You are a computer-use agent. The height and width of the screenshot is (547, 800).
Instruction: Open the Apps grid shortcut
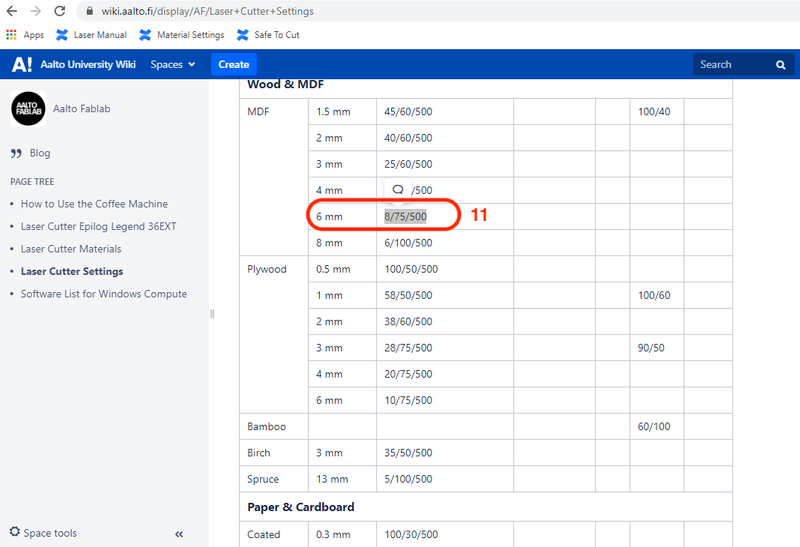25,35
